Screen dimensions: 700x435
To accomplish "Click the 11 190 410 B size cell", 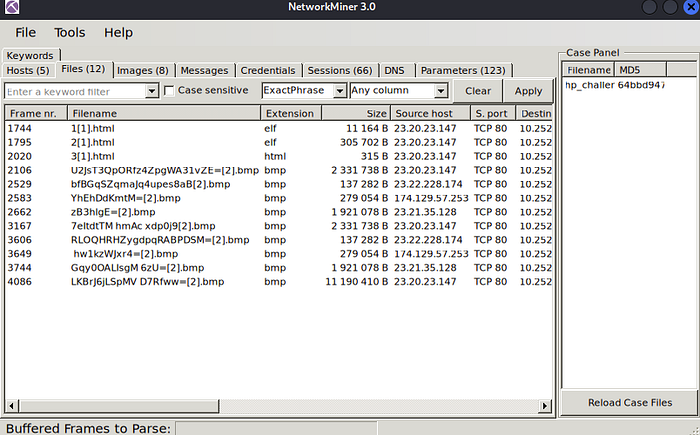I will [x=357, y=281].
